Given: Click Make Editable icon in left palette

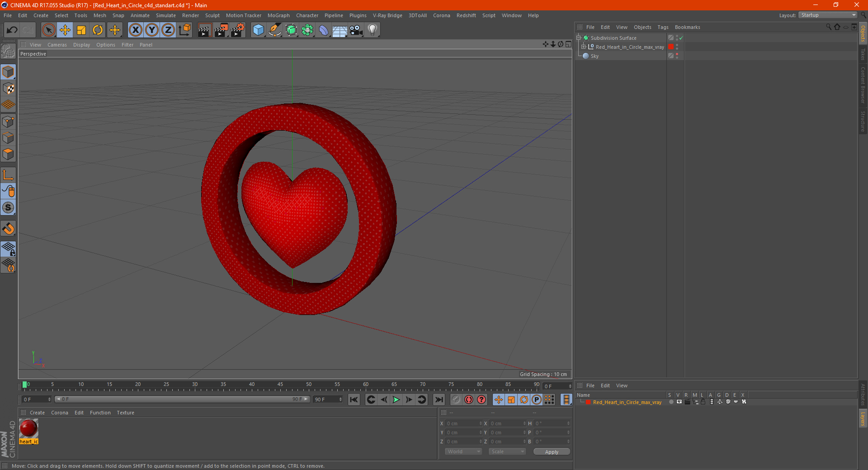Looking at the screenshot, I should pyautogui.click(x=8, y=52).
